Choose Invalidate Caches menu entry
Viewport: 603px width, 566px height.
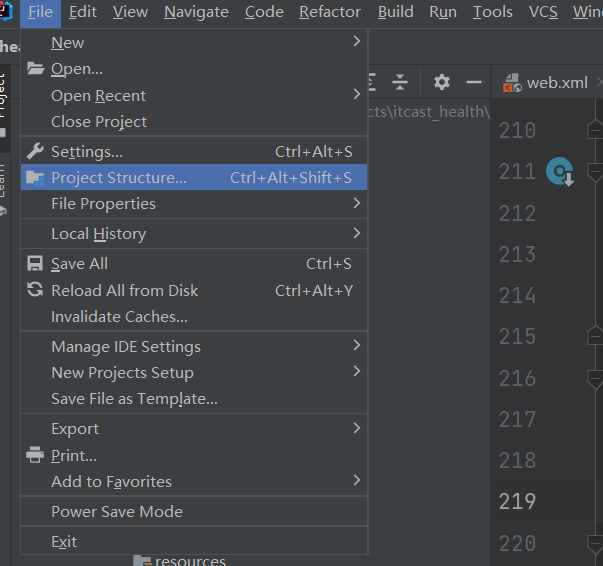click(119, 316)
